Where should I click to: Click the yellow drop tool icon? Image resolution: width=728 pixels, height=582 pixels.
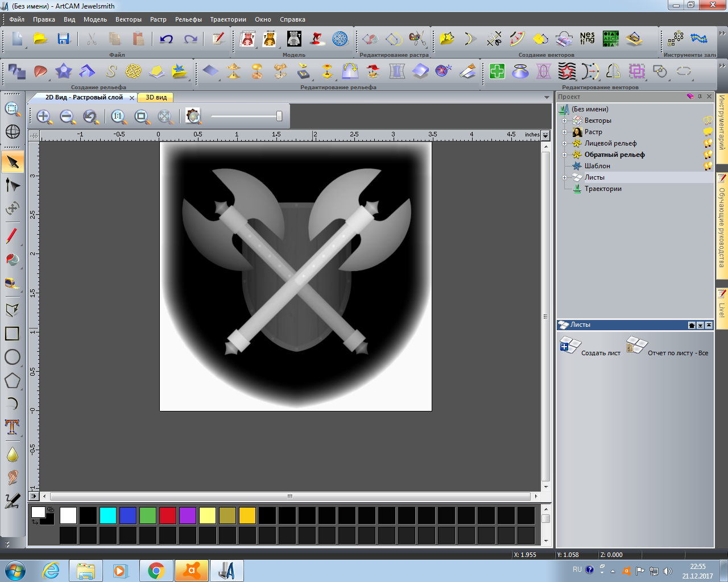pos(13,454)
